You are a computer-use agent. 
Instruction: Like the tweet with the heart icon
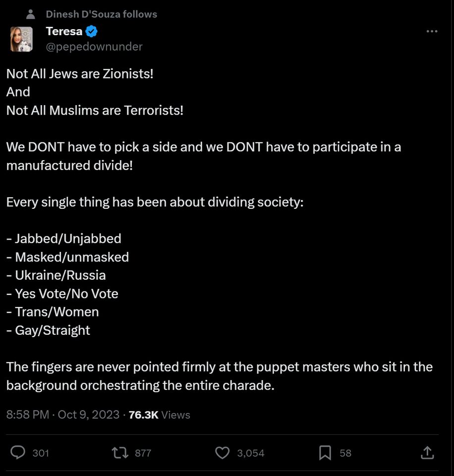point(223,453)
